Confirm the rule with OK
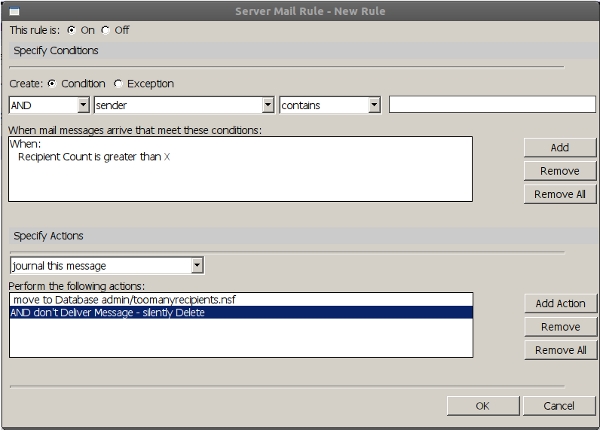 [482, 406]
